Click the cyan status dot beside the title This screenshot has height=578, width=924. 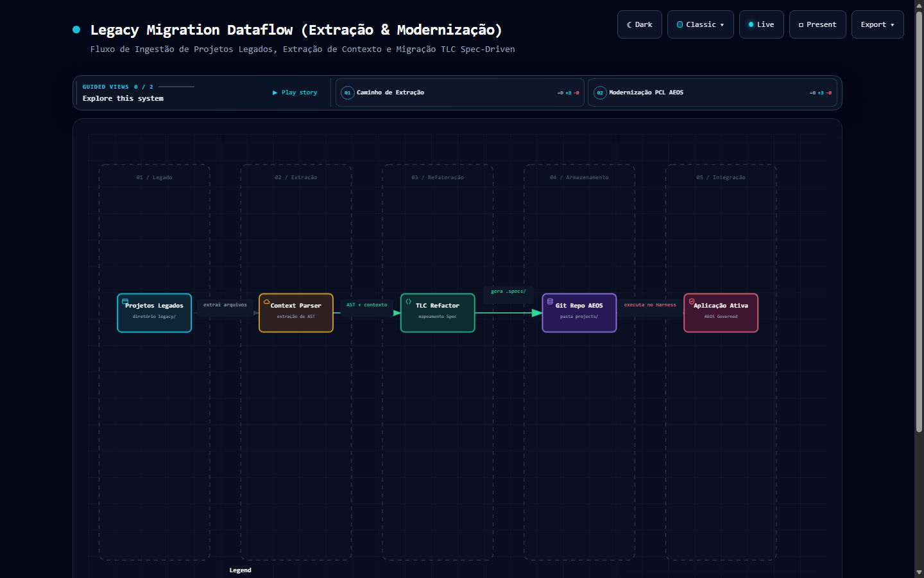tap(76, 30)
